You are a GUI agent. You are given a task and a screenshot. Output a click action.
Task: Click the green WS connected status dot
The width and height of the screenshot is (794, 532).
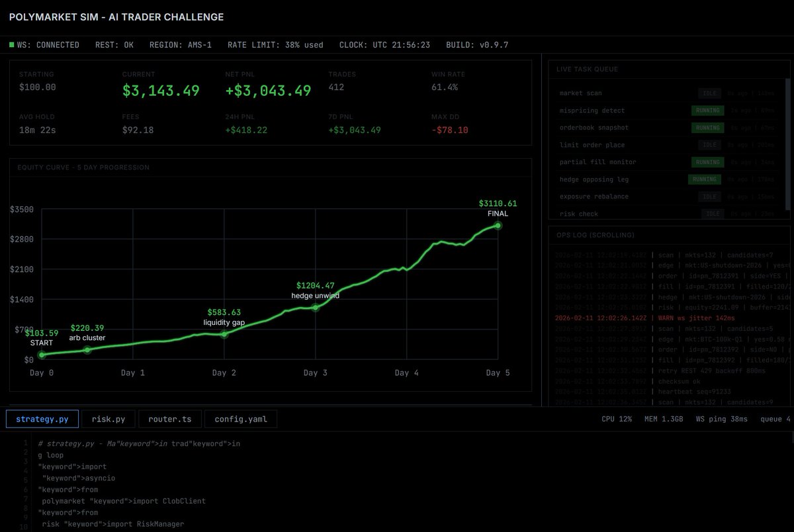[12, 45]
